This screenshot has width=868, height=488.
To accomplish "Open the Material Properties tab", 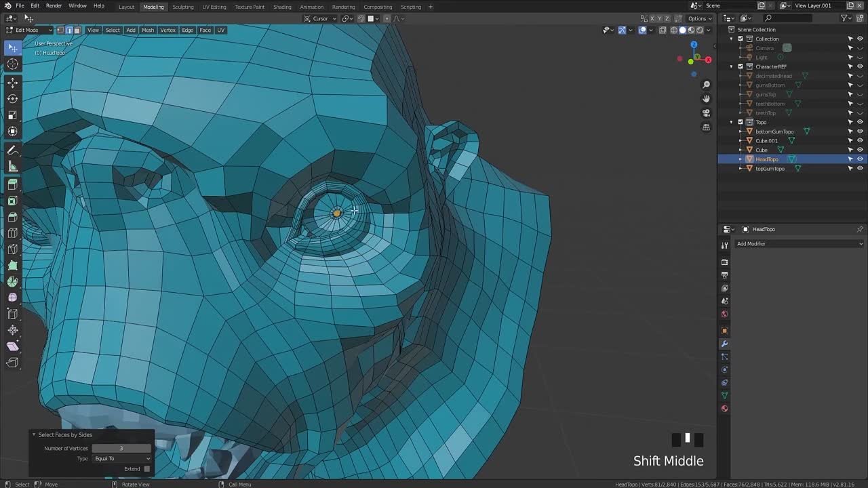I will pyautogui.click(x=724, y=408).
